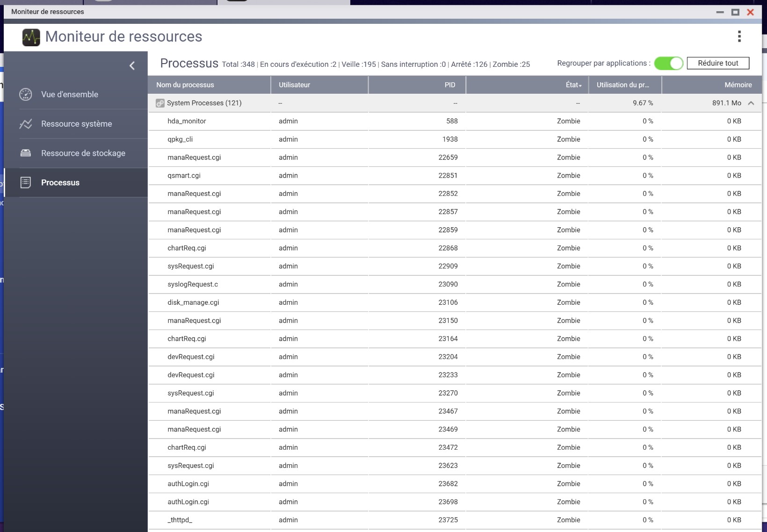Click the System Processes group icon
The image size is (767, 532).
160,103
